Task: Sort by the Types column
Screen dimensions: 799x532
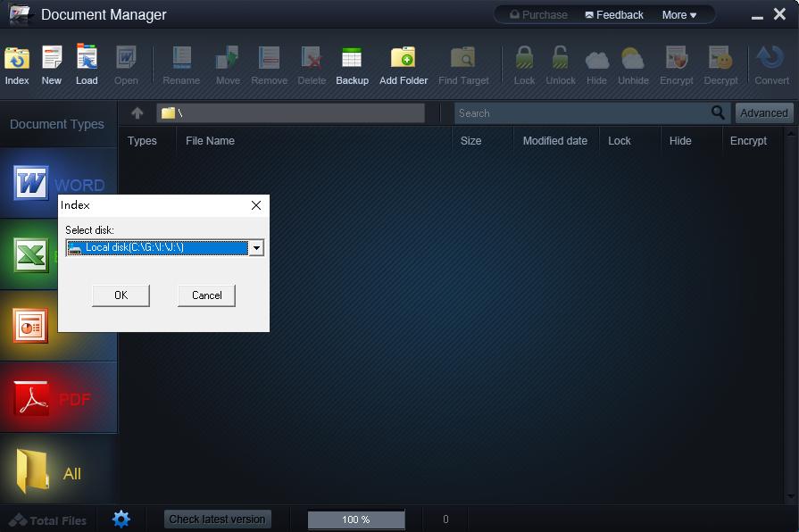Action: pyautogui.click(x=142, y=141)
